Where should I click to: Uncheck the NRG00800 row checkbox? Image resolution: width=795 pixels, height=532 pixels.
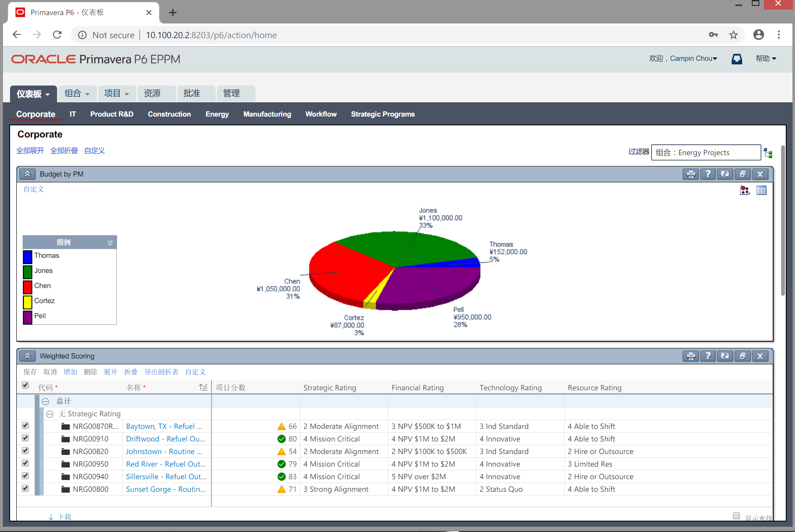pos(25,488)
